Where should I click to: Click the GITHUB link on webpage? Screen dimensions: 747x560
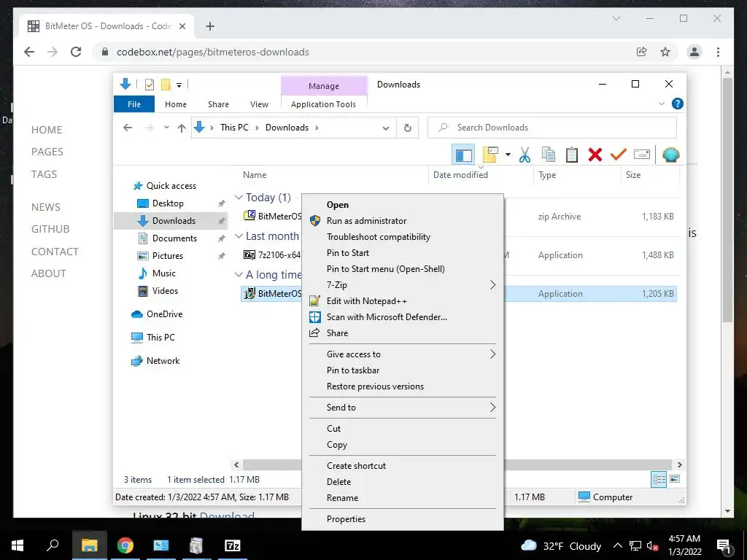[x=50, y=229]
